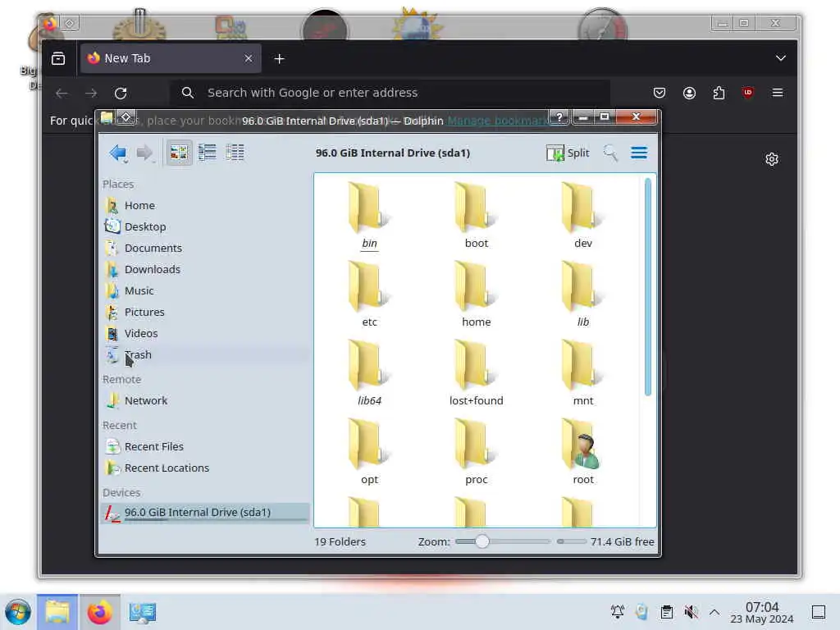Image resolution: width=840 pixels, height=630 pixels.
Task: Select the dev folder icon
Action: point(582,208)
